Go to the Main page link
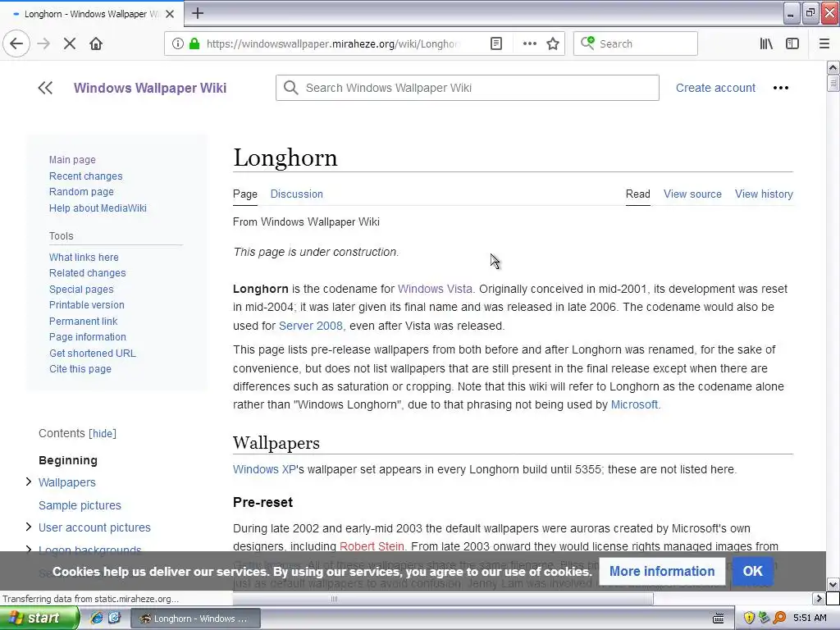 tap(72, 160)
